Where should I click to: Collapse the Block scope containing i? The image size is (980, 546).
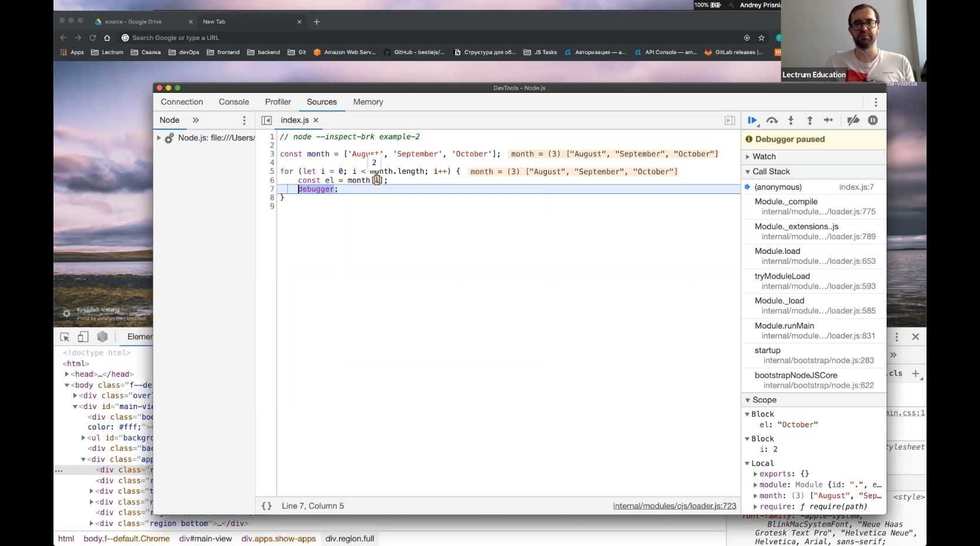click(x=747, y=439)
